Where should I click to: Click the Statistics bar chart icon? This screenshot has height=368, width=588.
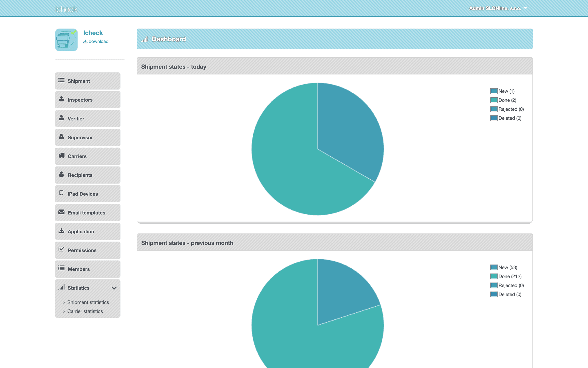(x=62, y=287)
